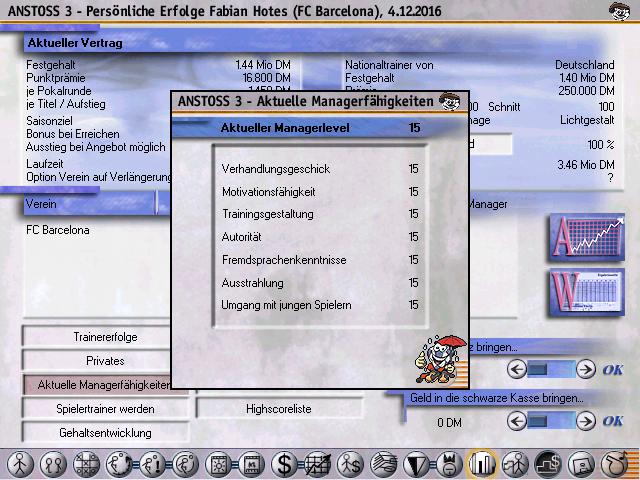This screenshot has width=640, height=480.
Task: Decrease schwarze Kasse amount with left arrow
Action: pyautogui.click(x=517, y=420)
